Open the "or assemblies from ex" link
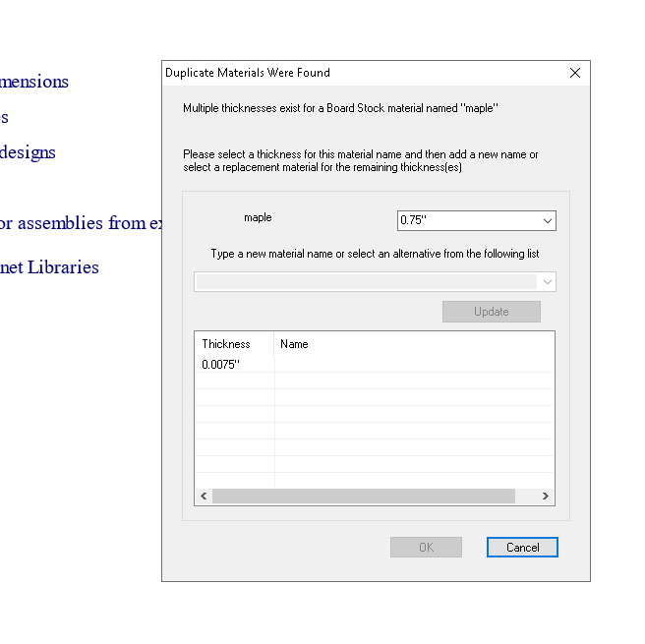645x644 pixels. pyautogui.click(x=81, y=223)
